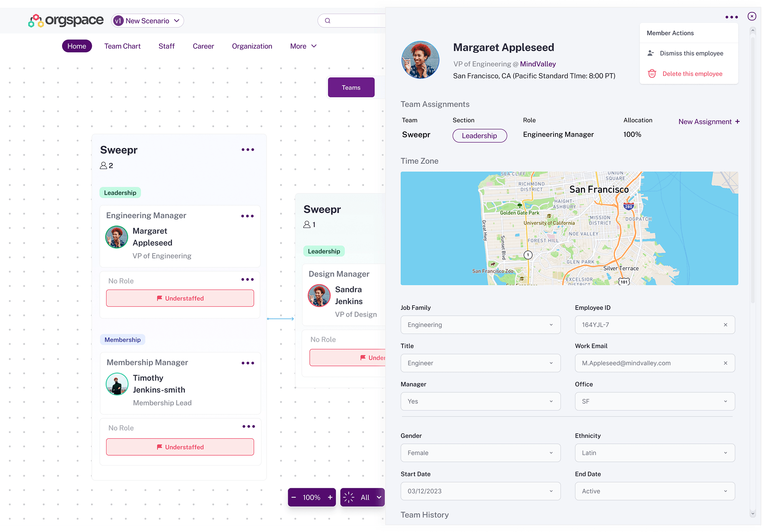Switch to the Career tab
This screenshot has height=532, width=763.
203,46
